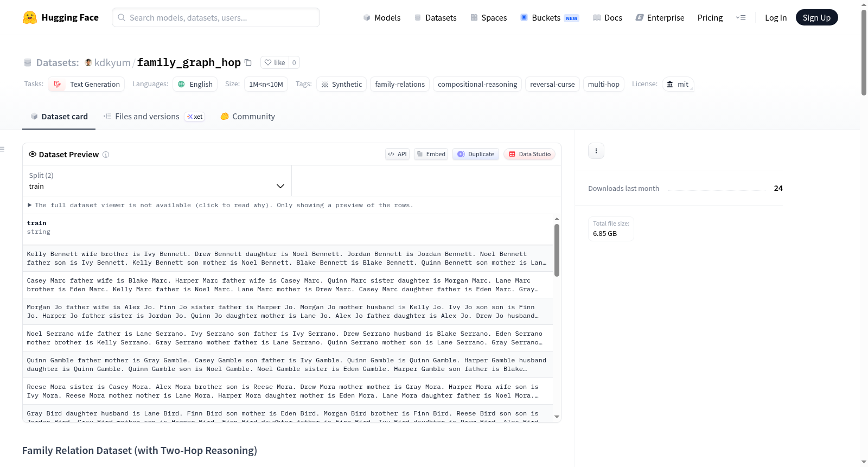Select the Text Generation task tag
The image size is (868, 467).
(86, 84)
